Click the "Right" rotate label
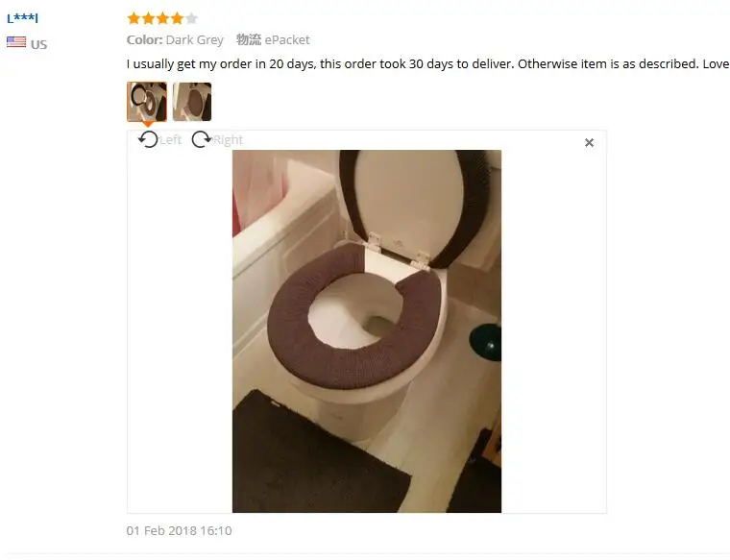The height and width of the screenshot is (560, 730). 229,139
